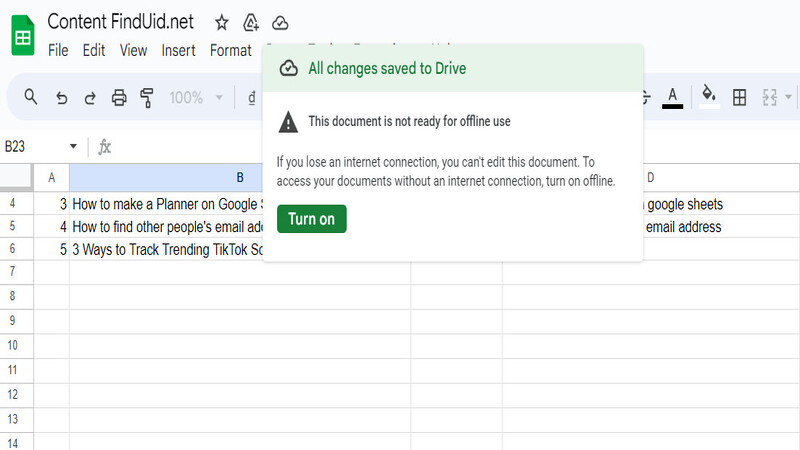This screenshot has width=800, height=450.
Task: Redo the last action
Action: (x=90, y=97)
